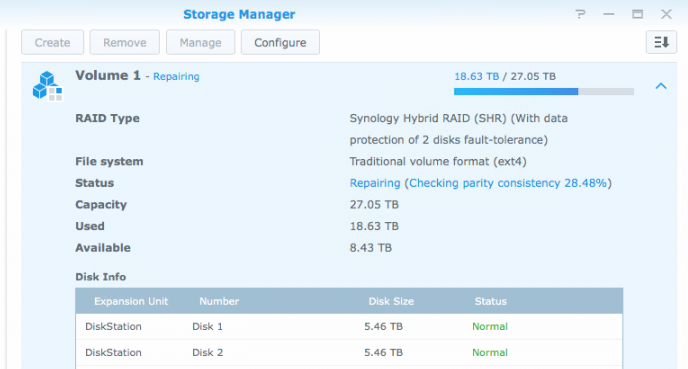Open the Manage button

pyautogui.click(x=201, y=43)
